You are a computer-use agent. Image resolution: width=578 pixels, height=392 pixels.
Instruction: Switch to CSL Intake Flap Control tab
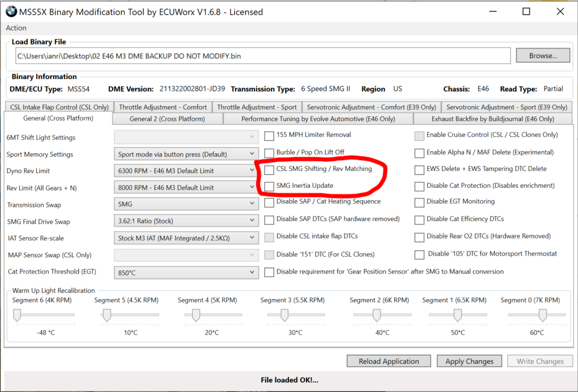pyautogui.click(x=59, y=107)
